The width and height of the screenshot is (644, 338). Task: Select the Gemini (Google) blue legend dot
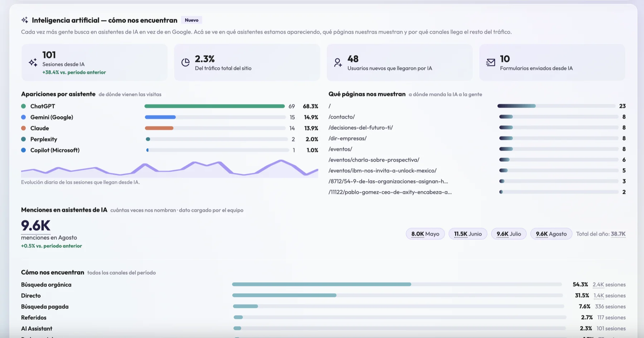24,117
